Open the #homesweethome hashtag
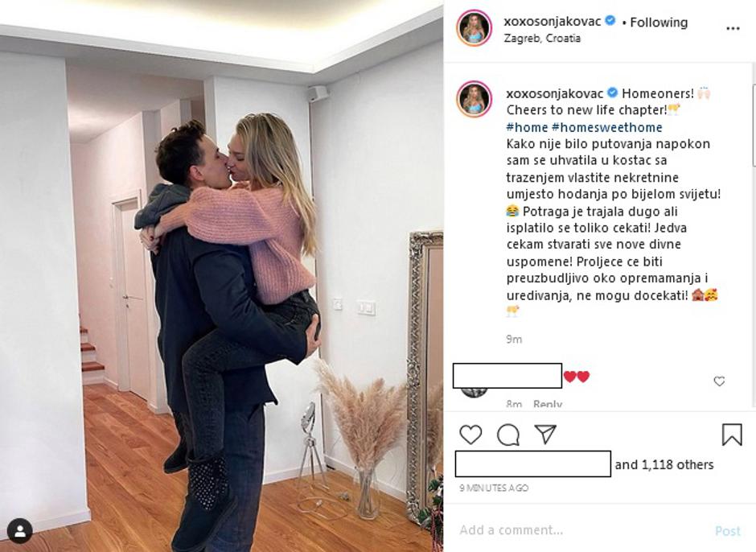756x552 pixels. (607, 127)
